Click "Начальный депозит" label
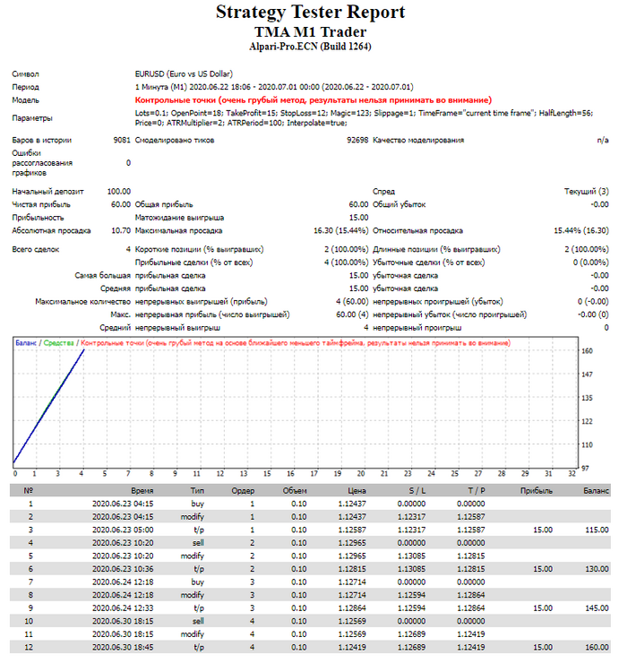The height and width of the screenshot is (672, 619). (x=47, y=192)
